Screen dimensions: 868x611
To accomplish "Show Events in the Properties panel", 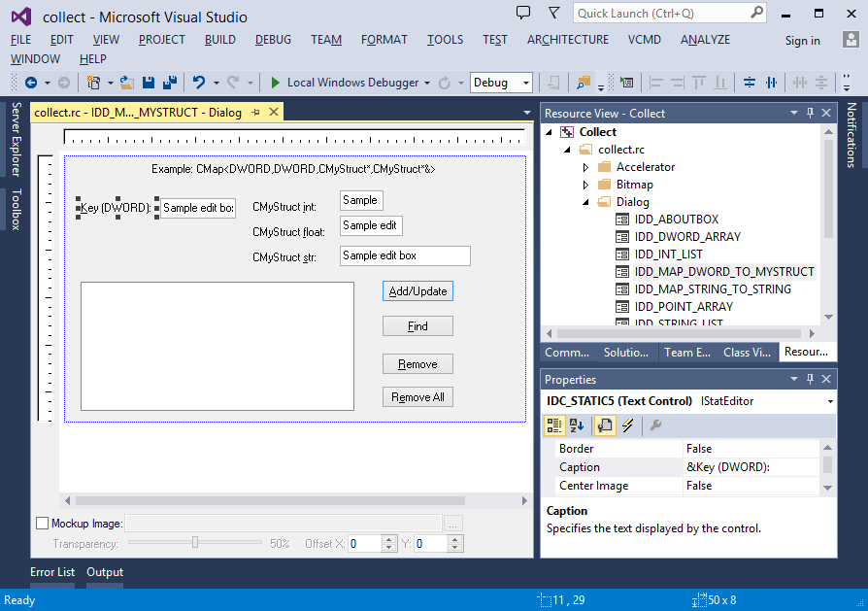I will (x=626, y=425).
